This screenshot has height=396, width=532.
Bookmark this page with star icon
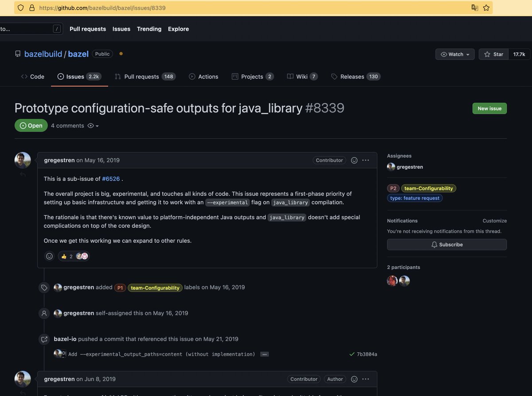point(486,8)
